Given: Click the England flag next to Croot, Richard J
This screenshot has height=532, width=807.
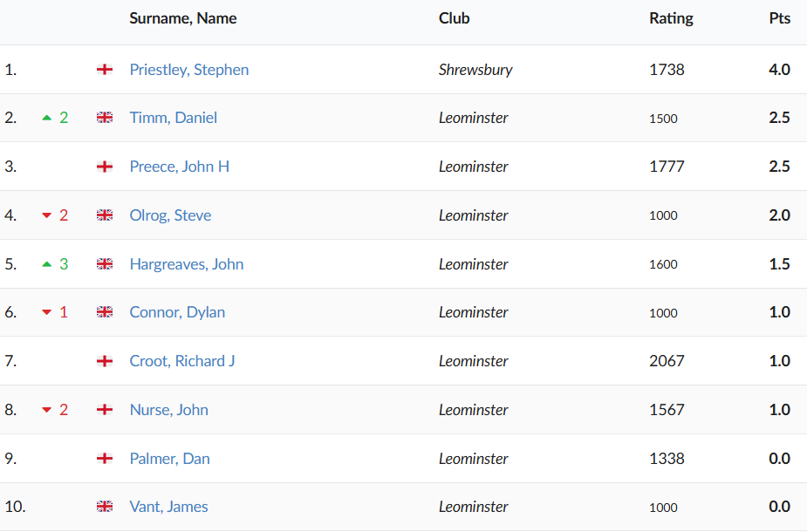Looking at the screenshot, I should click(x=105, y=361).
